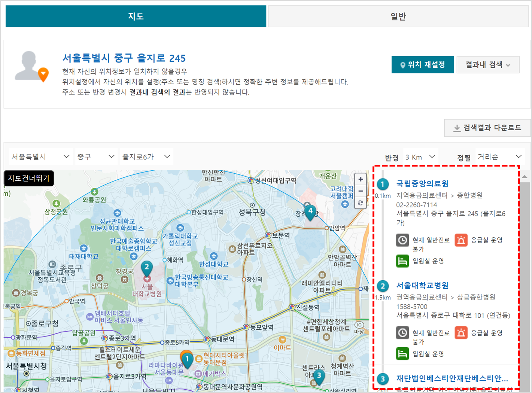The height and width of the screenshot is (393, 532).
Task: Click the map refresh icon
Action: coord(360,203)
